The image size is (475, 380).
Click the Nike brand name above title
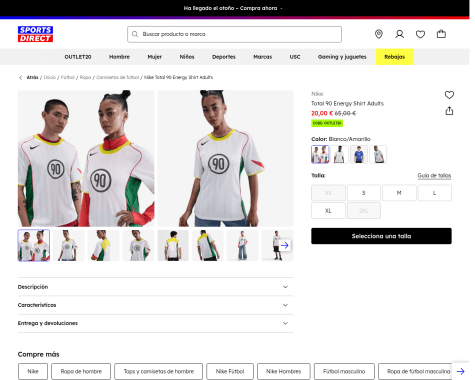(317, 94)
